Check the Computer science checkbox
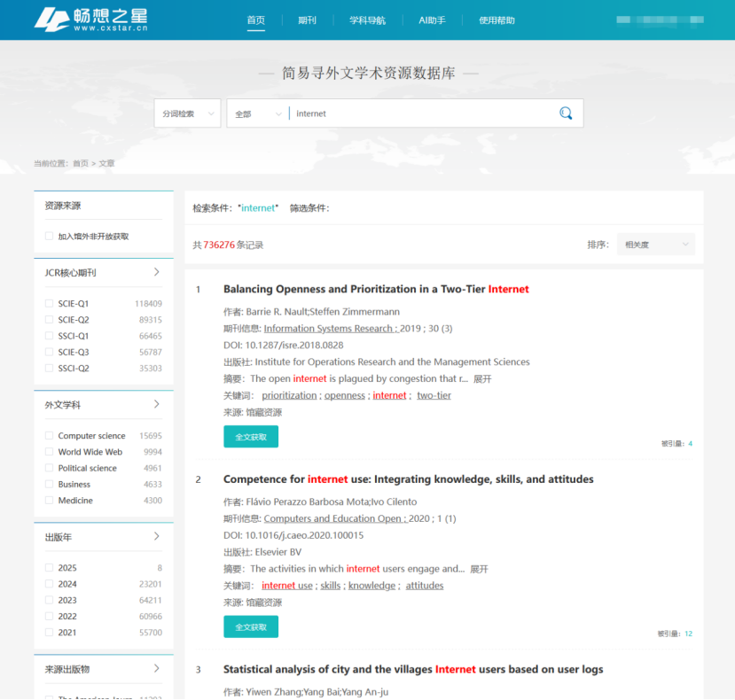 click(49, 436)
